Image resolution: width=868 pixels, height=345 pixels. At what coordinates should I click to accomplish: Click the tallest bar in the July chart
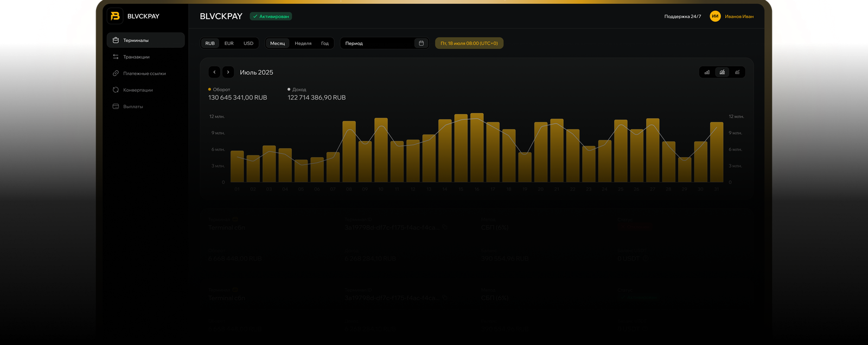tap(477, 148)
